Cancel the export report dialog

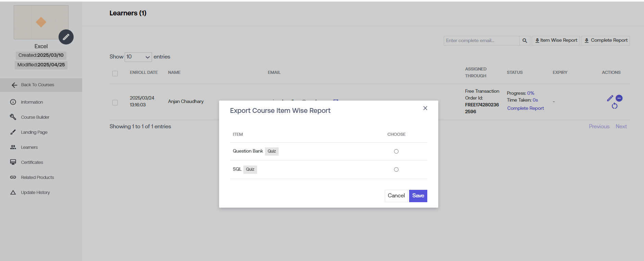[396, 196]
